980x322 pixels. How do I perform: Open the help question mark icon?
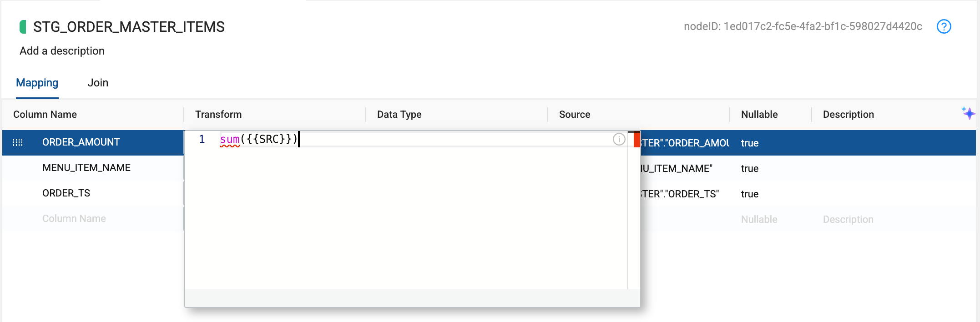pyautogui.click(x=944, y=26)
